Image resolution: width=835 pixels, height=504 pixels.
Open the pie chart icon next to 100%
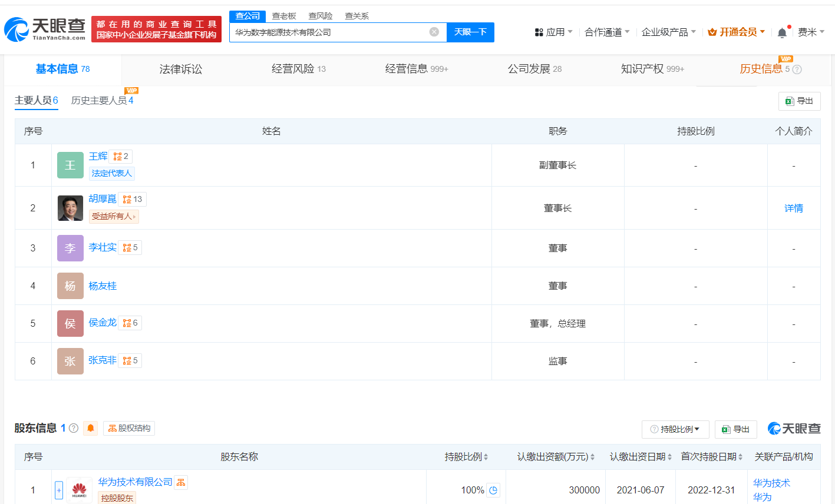(x=493, y=490)
